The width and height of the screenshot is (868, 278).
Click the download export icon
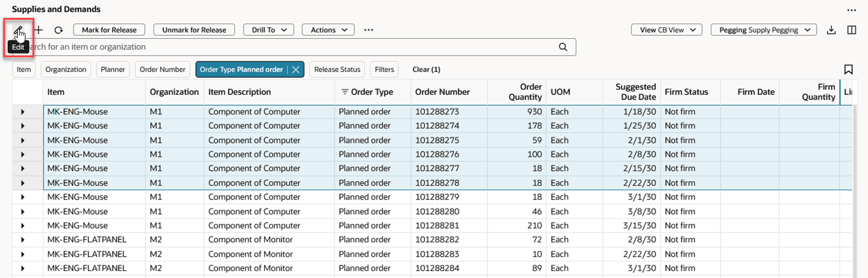[831, 30]
